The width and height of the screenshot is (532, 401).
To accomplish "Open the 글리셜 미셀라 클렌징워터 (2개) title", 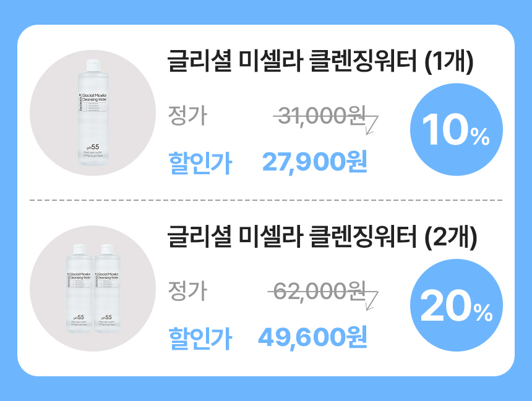I will [x=320, y=238].
